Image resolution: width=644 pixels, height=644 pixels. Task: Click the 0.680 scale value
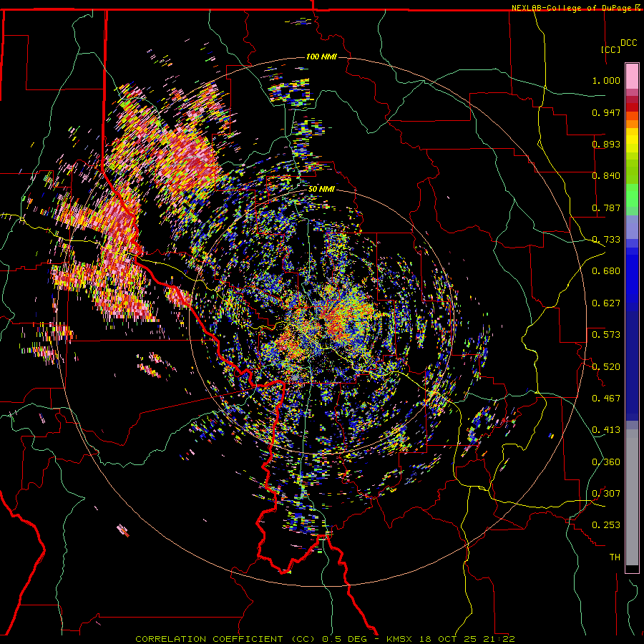[606, 271]
